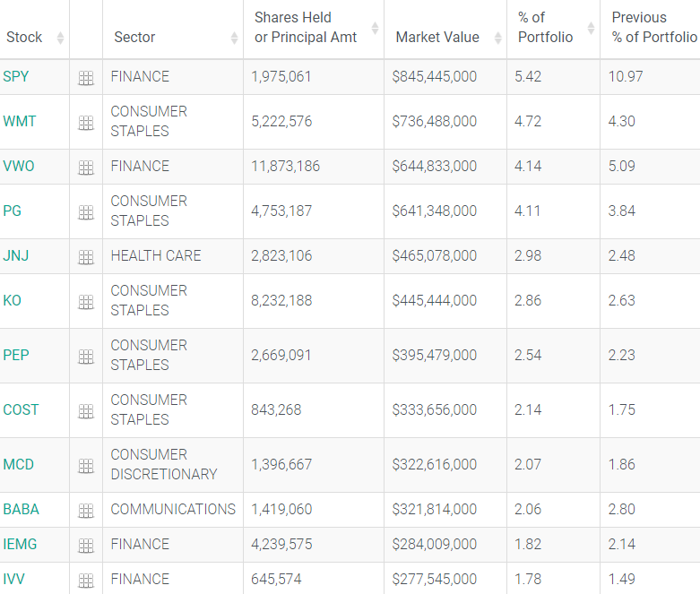Screen dimensions: 700x594
Task: Select shares held value 4,753,187
Action: tap(281, 211)
